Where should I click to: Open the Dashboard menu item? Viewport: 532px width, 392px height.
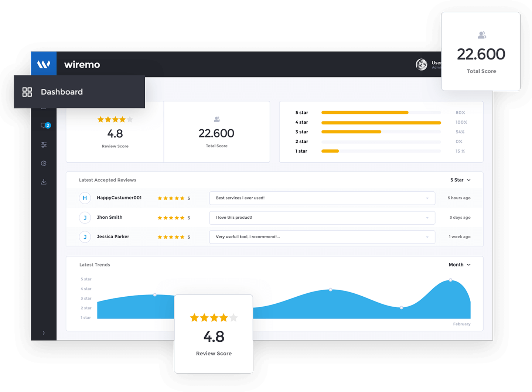(x=79, y=92)
